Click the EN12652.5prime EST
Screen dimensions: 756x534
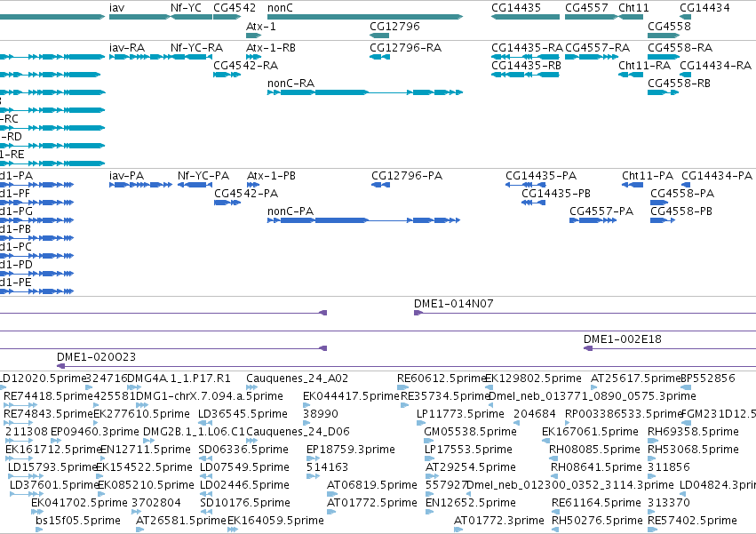pyautogui.click(x=430, y=512)
